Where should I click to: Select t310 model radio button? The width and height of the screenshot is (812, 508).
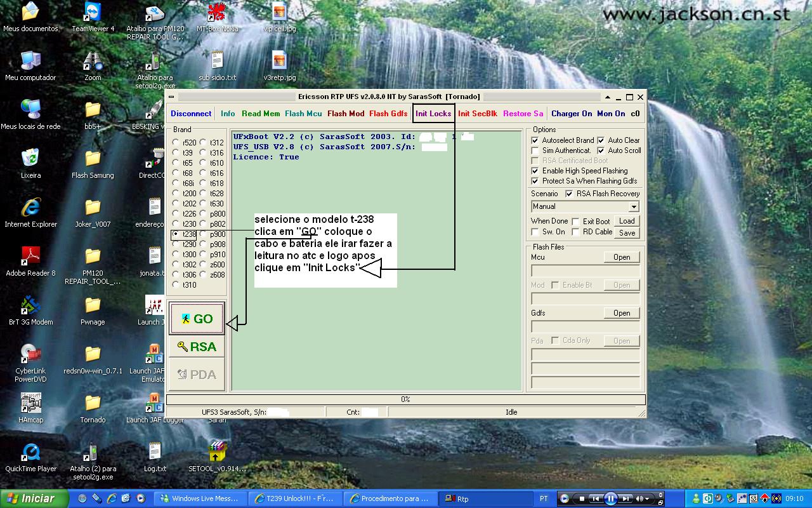click(176, 285)
